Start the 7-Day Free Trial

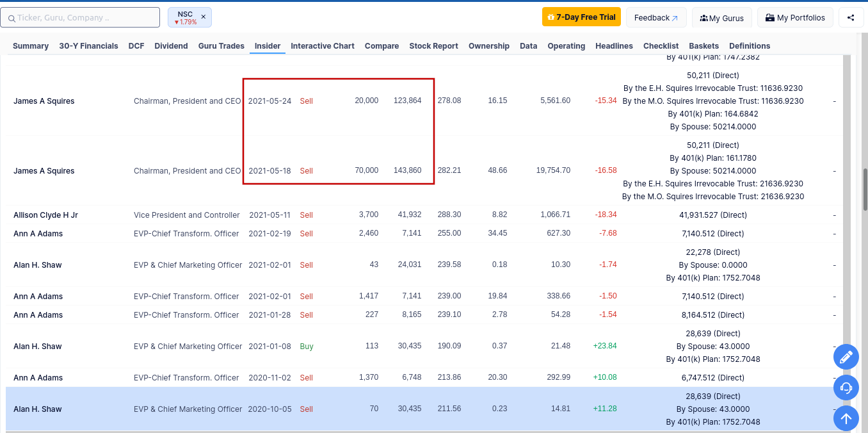pos(581,17)
